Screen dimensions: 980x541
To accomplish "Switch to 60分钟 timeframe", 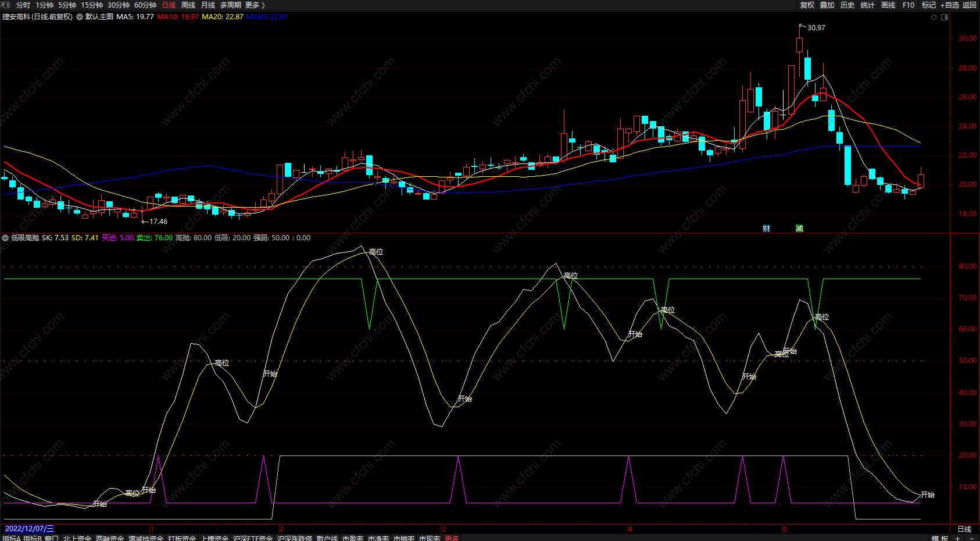I will (145, 5).
